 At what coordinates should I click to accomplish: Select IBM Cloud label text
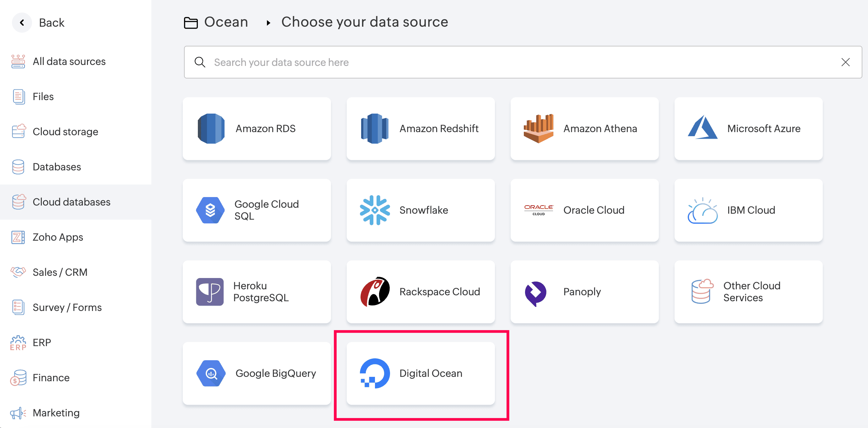tap(751, 210)
